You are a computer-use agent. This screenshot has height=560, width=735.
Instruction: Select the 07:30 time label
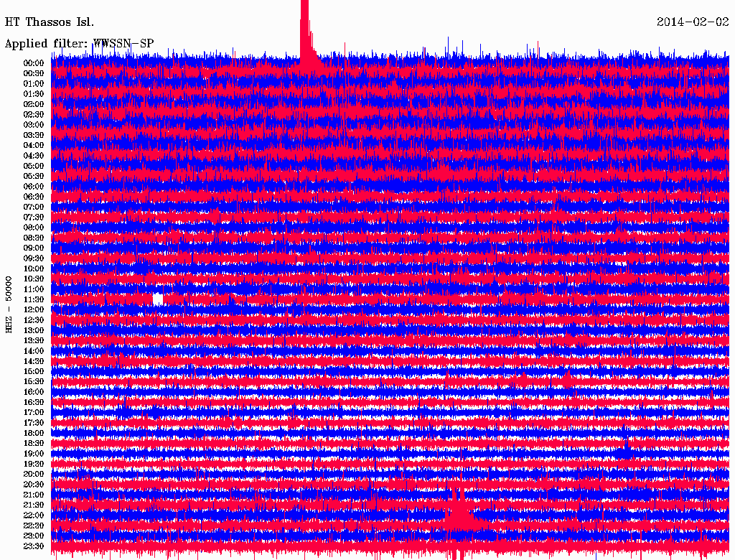click(x=33, y=217)
